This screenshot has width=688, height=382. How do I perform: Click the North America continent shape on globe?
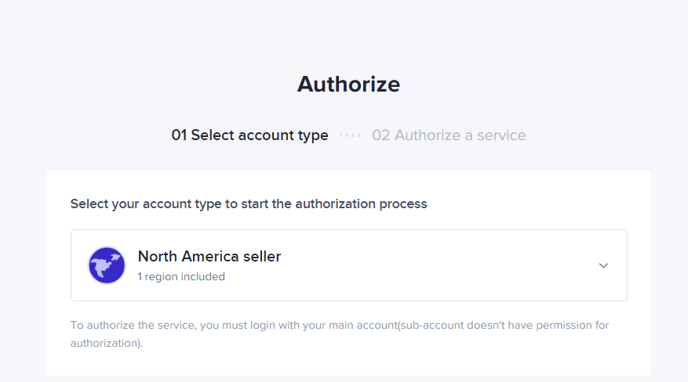(103, 267)
